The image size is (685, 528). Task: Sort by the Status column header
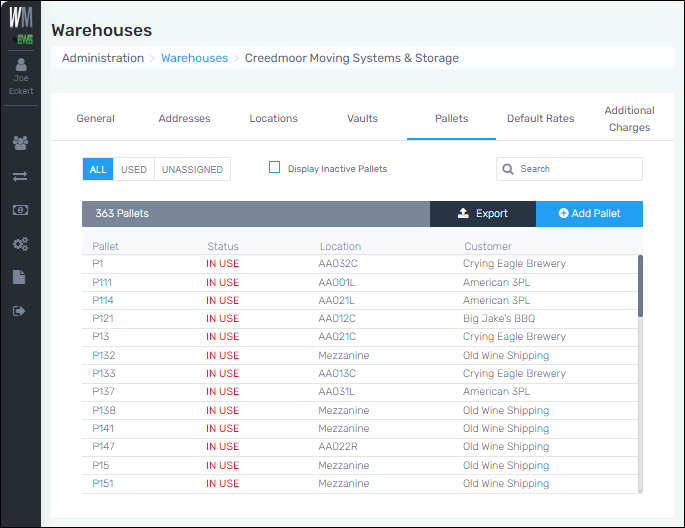click(x=223, y=246)
